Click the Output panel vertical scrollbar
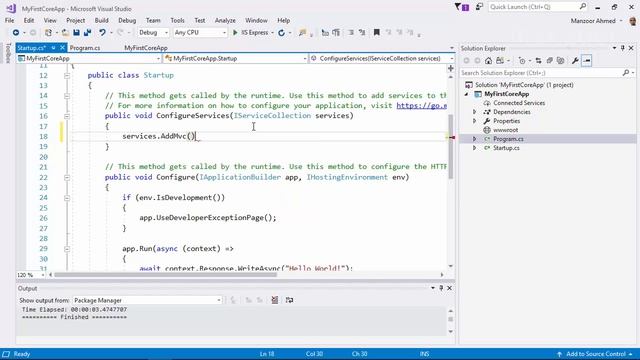This screenshot has height=360, width=640. click(x=451, y=321)
